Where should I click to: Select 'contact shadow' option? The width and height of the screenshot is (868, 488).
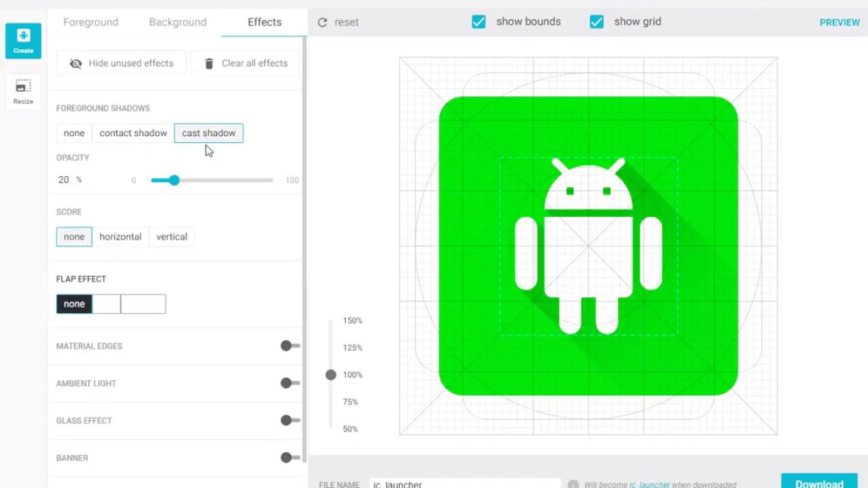(x=133, y=133)
